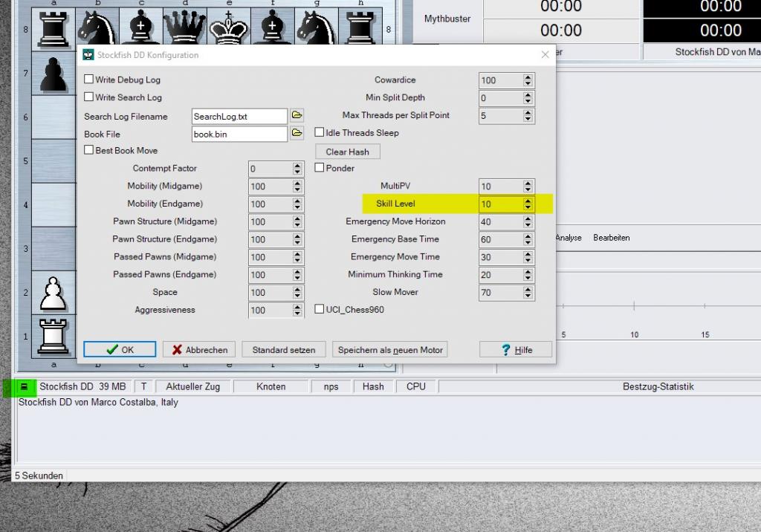Enable the Write Debug Log checkbox
761x532 pixels.
pyautogui.click(x=89, y=80)
